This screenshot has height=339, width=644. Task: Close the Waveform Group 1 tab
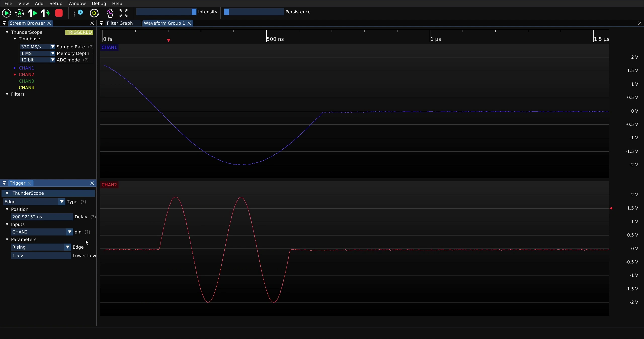[x=189, y=23]
